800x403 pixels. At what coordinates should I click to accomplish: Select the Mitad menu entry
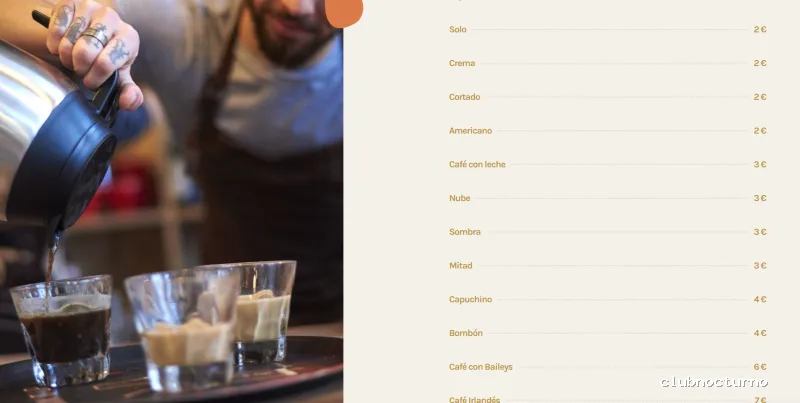click(x=461, y=265)
